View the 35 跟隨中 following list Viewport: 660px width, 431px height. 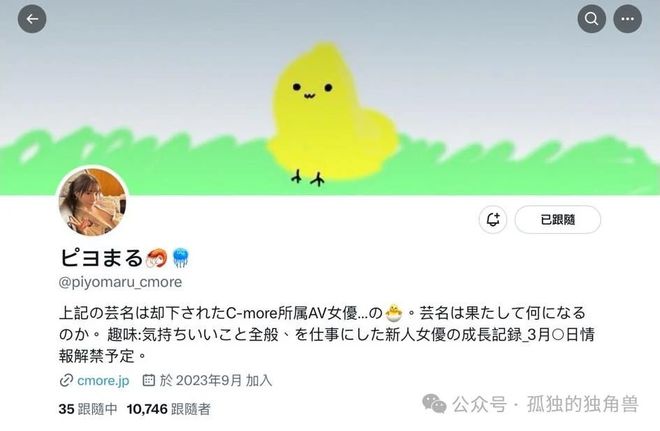pyautogui.click(x=88, y=409)
